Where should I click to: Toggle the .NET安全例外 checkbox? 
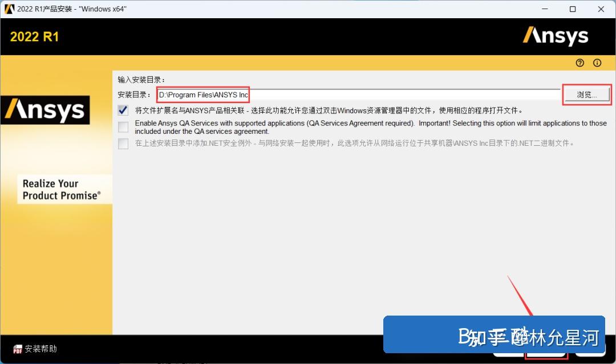tap(123, 144)
